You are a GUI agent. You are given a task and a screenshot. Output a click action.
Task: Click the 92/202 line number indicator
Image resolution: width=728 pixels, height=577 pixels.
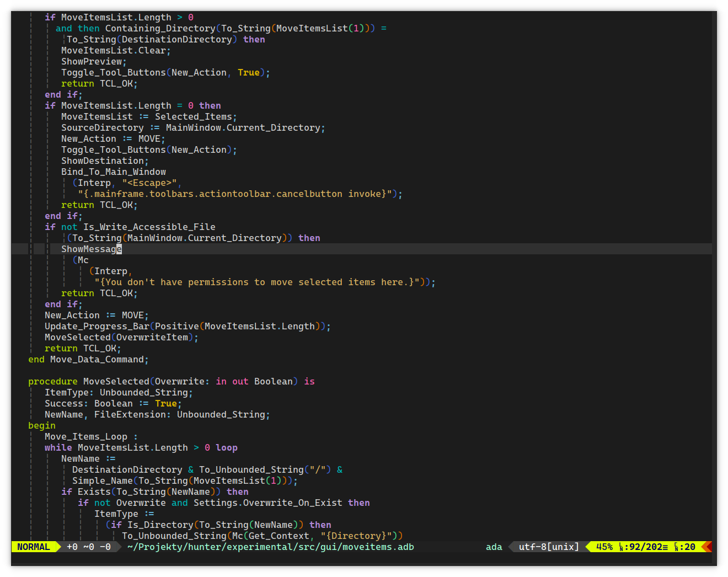(643, 547)
